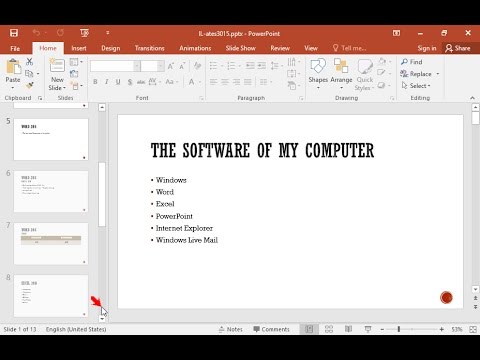
Task: Click Clear All Formatting icon
Action: click(x=197, y=66)
